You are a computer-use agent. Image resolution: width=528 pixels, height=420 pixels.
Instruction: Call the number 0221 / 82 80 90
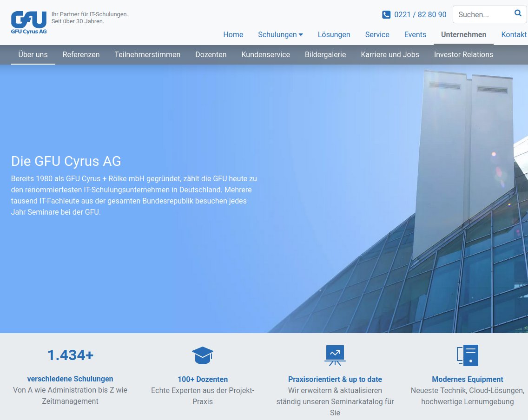[420, 15]
